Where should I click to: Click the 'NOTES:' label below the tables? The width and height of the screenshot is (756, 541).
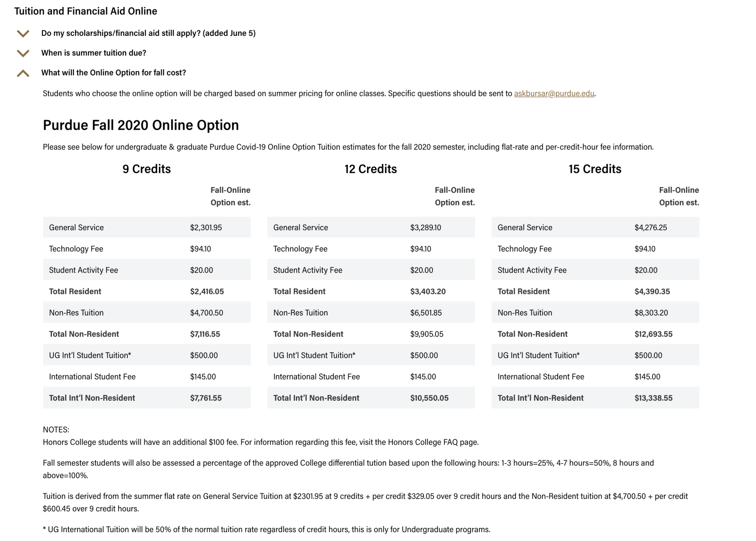56,430
